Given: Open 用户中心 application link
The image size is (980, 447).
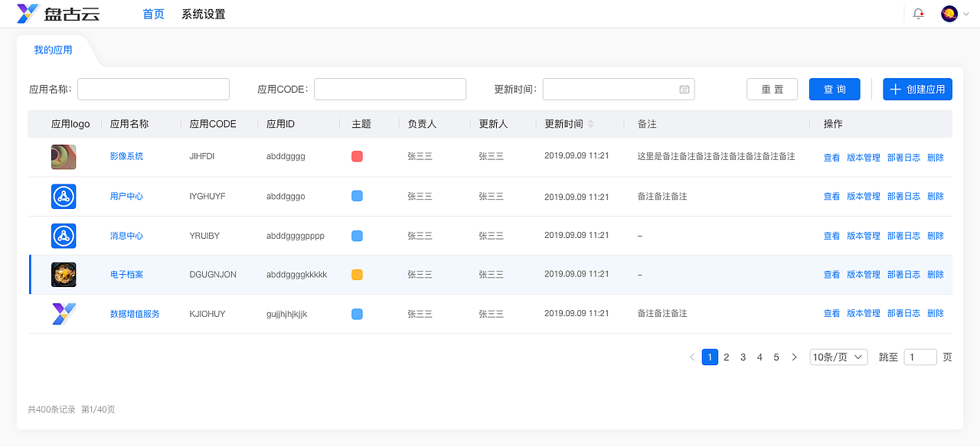Looking at the screenshot, I should (x=126, y=196).
